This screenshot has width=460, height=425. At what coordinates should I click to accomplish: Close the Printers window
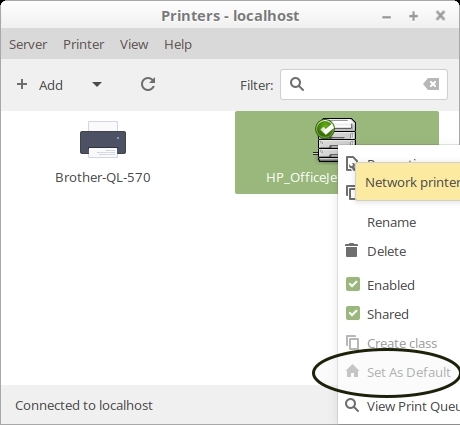tap(440, 15)
